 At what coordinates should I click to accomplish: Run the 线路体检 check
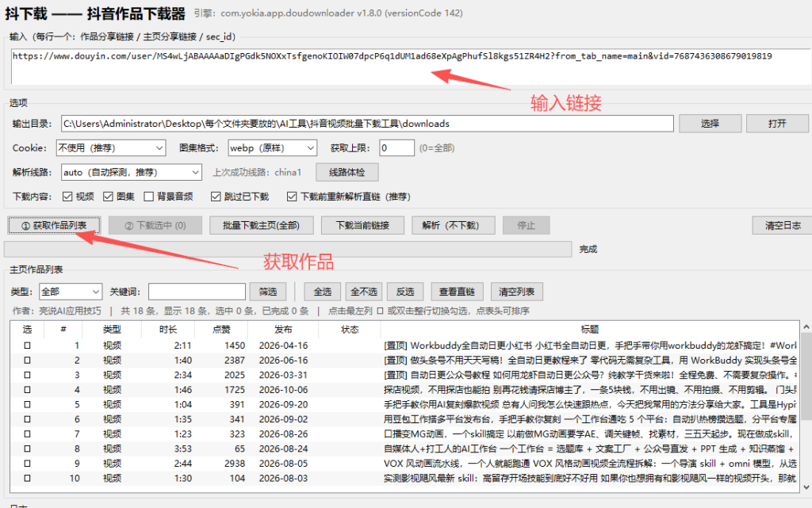[347, 172]
